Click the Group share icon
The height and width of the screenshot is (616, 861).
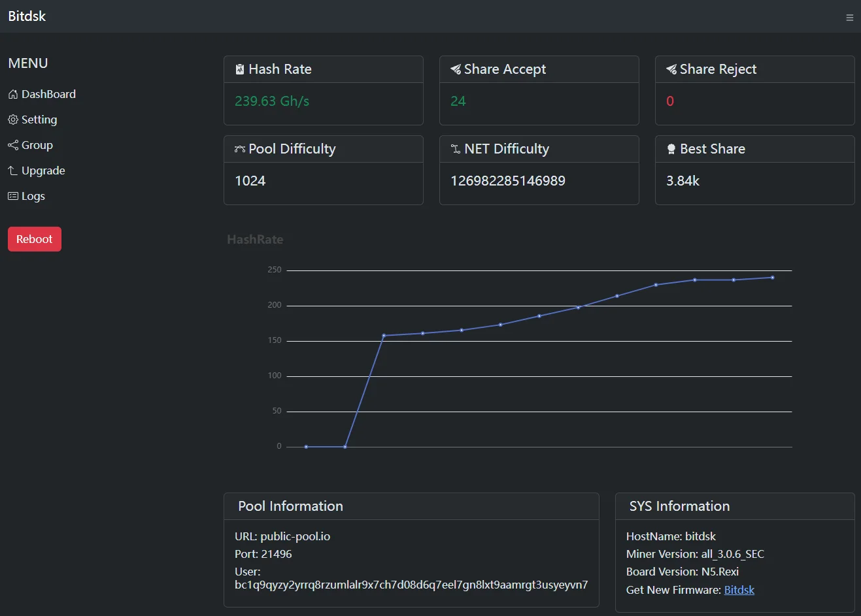[13, 146]
